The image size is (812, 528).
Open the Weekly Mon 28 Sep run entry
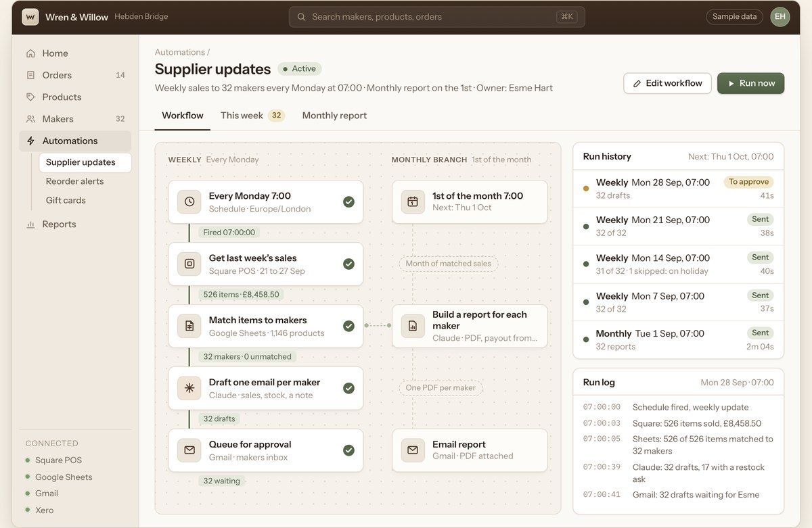[x=679, y=189]
